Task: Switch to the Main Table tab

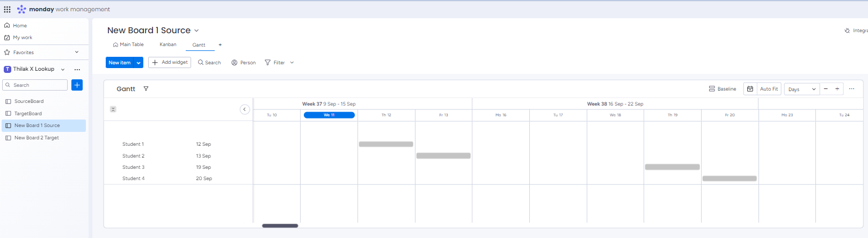Action: (128, 45)
